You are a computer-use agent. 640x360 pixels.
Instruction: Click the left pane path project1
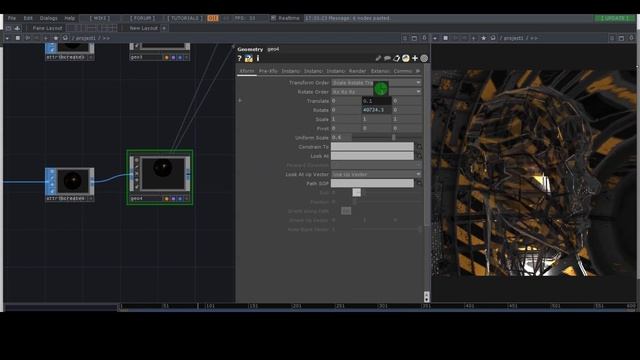[x=86, y=38]
